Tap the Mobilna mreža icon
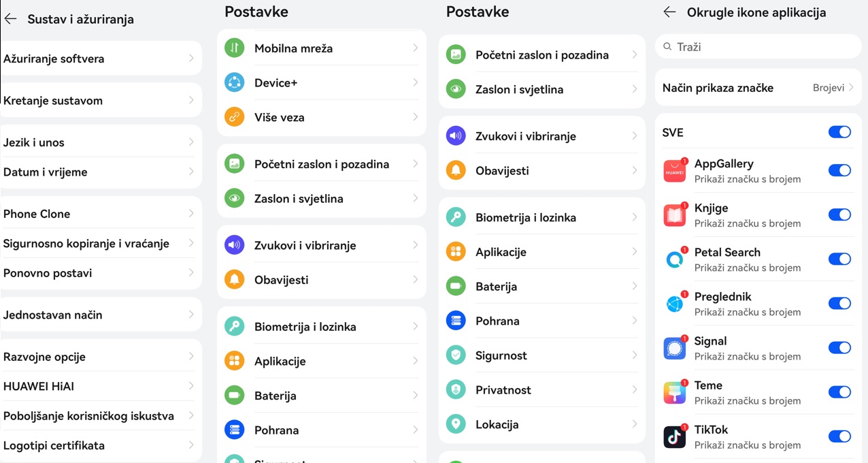The width and height of the screenshot is (868, 463). (x=234, y=48)
